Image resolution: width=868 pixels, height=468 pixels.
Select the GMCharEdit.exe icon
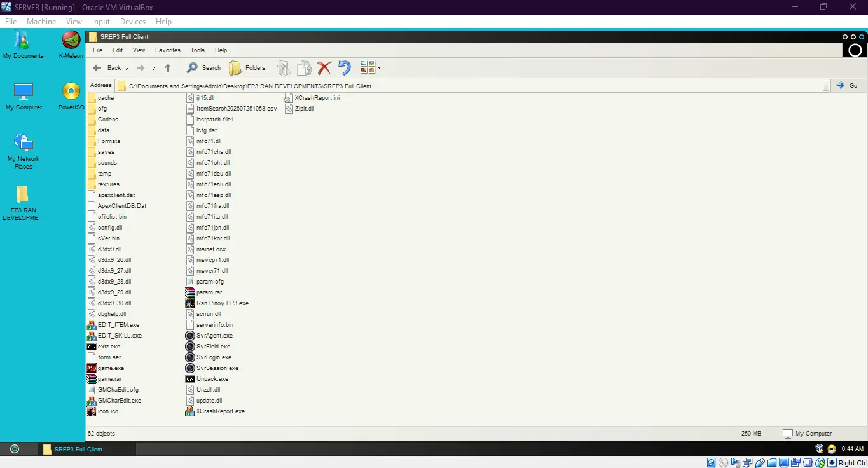92,401
